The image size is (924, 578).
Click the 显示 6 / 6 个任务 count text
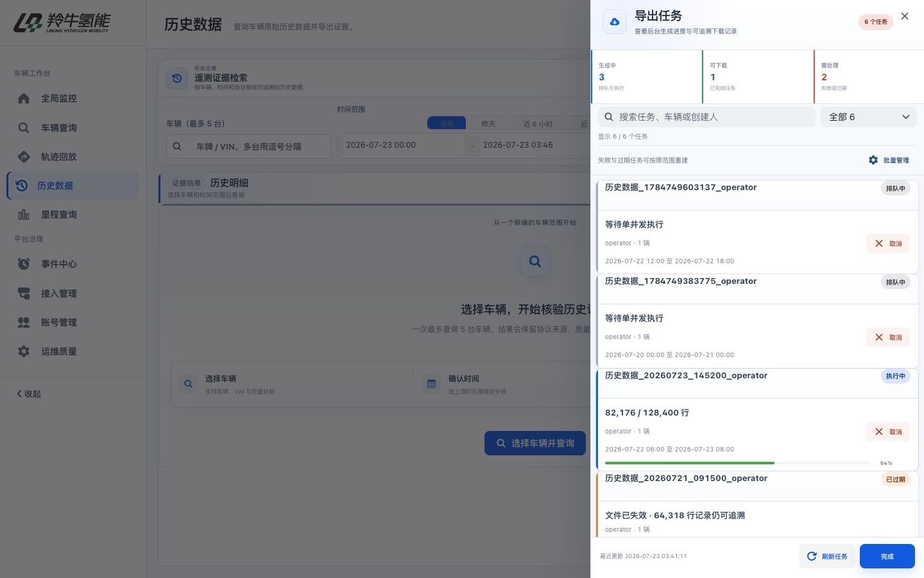622,137
